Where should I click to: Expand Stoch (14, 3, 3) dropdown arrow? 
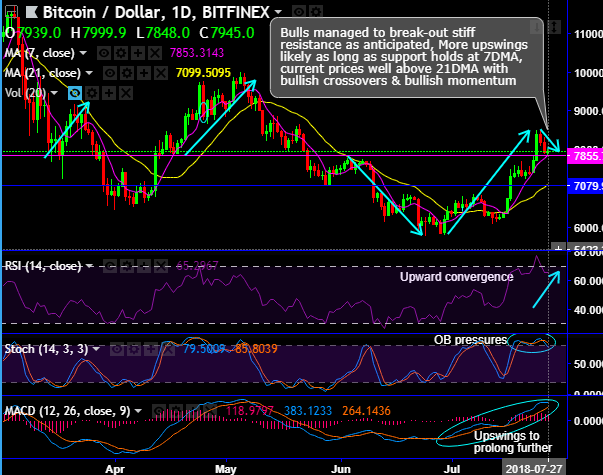96,349
